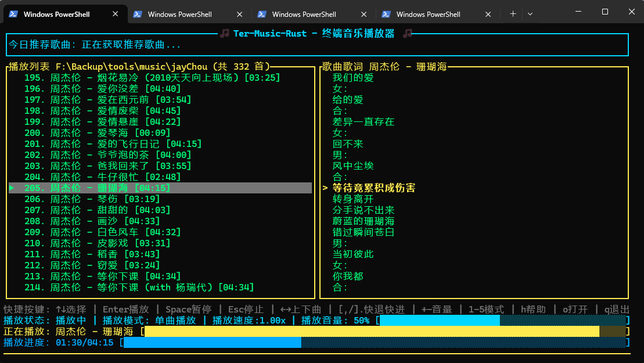The width and height of the screenshot is (644, 363).
Task: Click the 今日推荐歌曲 recommendation text
Action: [x=95, y=45]
